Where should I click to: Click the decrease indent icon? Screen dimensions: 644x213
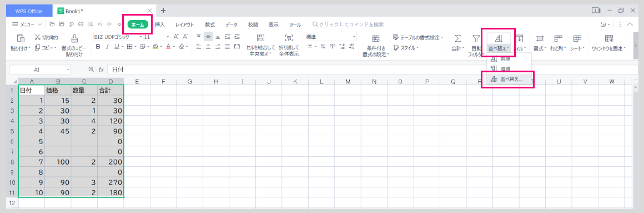(227, 36)
